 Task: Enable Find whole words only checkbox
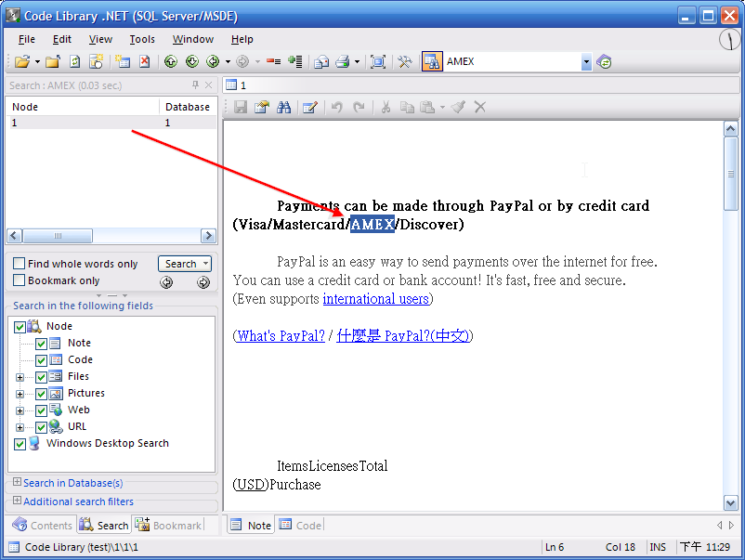point(19,263)
